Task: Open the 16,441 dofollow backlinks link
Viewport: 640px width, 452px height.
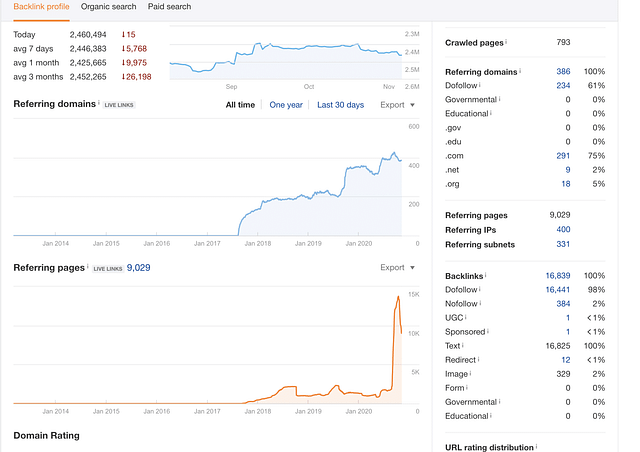Action: click(x=558, y=289)
